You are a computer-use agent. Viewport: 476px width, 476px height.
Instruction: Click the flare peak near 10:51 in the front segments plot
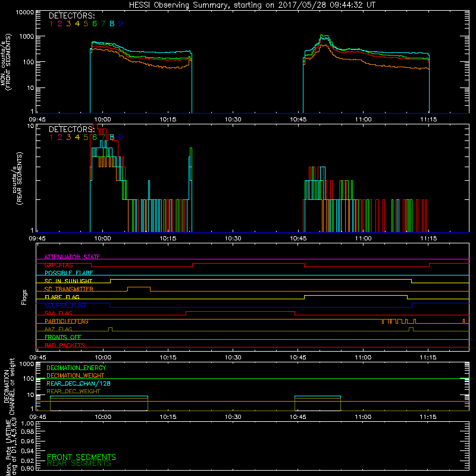click(x=324, y=36)
